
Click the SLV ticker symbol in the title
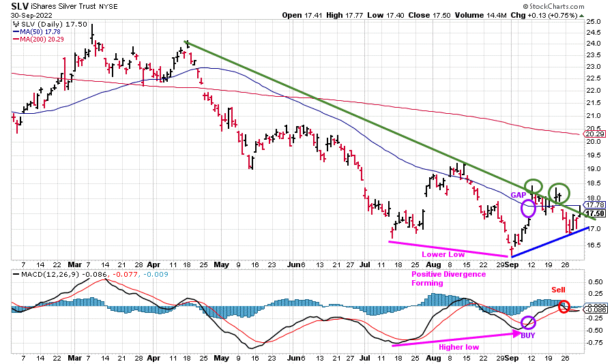click(x=19, y=6)
